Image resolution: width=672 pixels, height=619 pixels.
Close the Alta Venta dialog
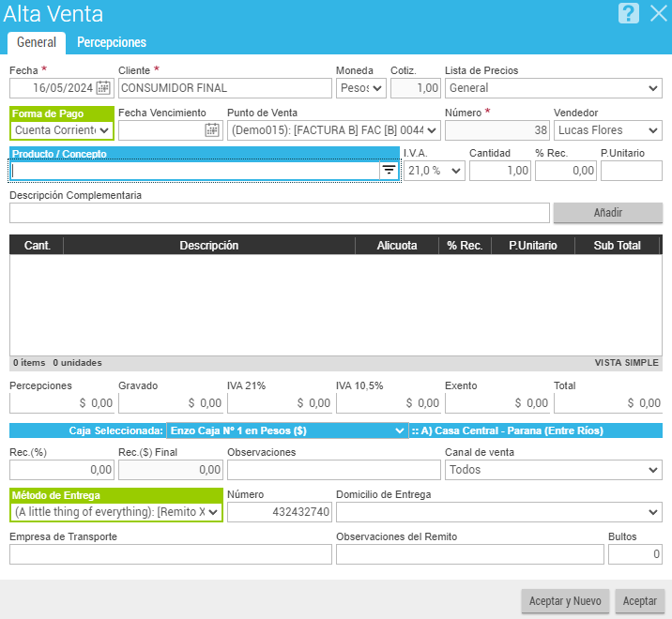click(658, 13)
